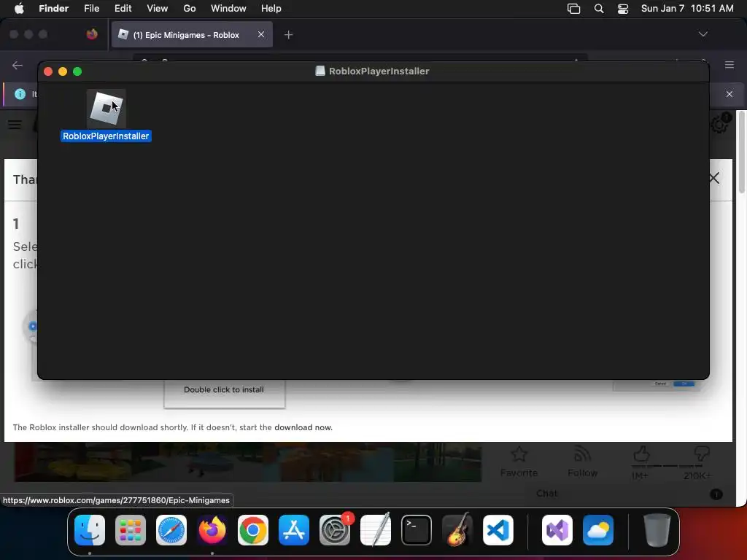747x560 pixels.
Task: Open Visual Studio from the Dock
Action: (557, 530)
